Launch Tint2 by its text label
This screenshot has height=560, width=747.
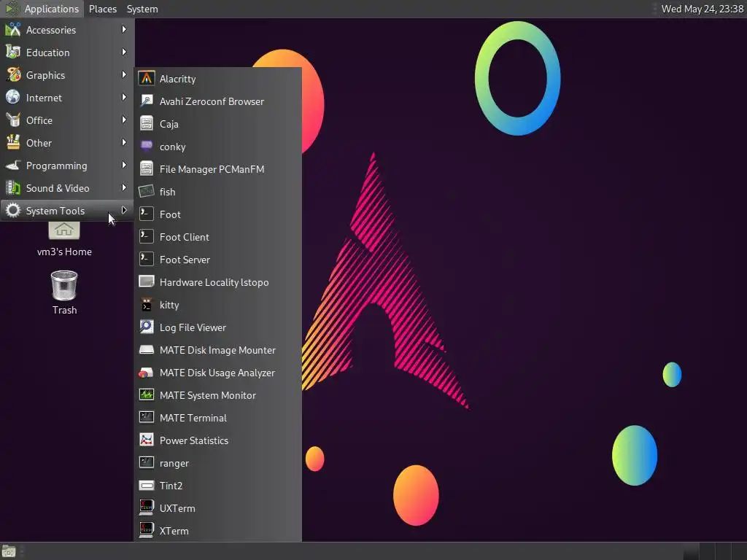171,486
